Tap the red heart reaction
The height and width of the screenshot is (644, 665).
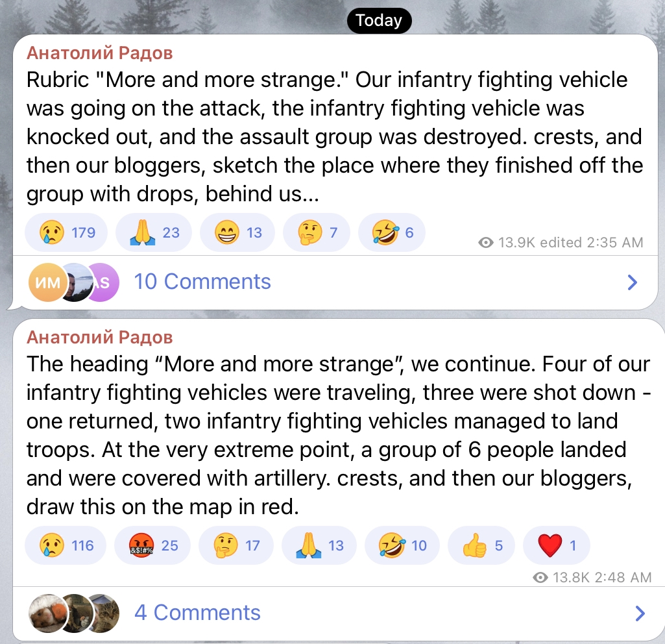[556, 545]
